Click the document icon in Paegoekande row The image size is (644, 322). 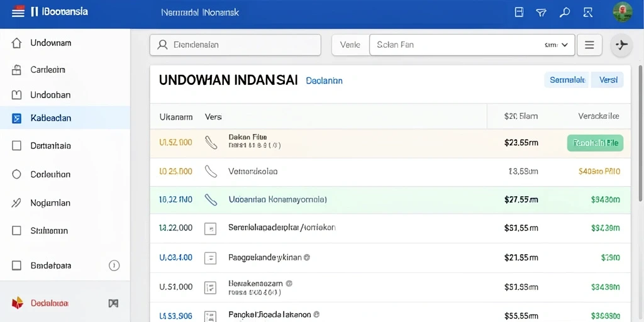pyautogui.click(x=210, y=258)
